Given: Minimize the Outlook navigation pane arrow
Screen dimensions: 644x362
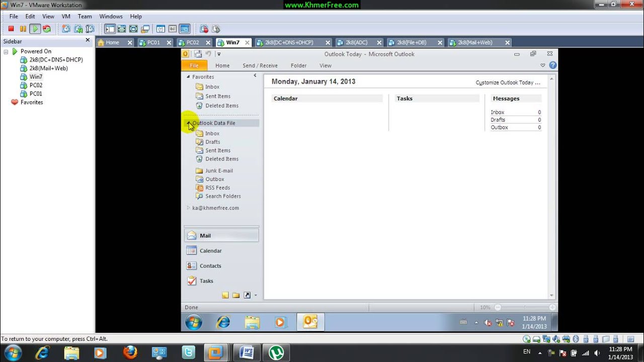Looking at the screenshot, I should (x=255, y=75).
